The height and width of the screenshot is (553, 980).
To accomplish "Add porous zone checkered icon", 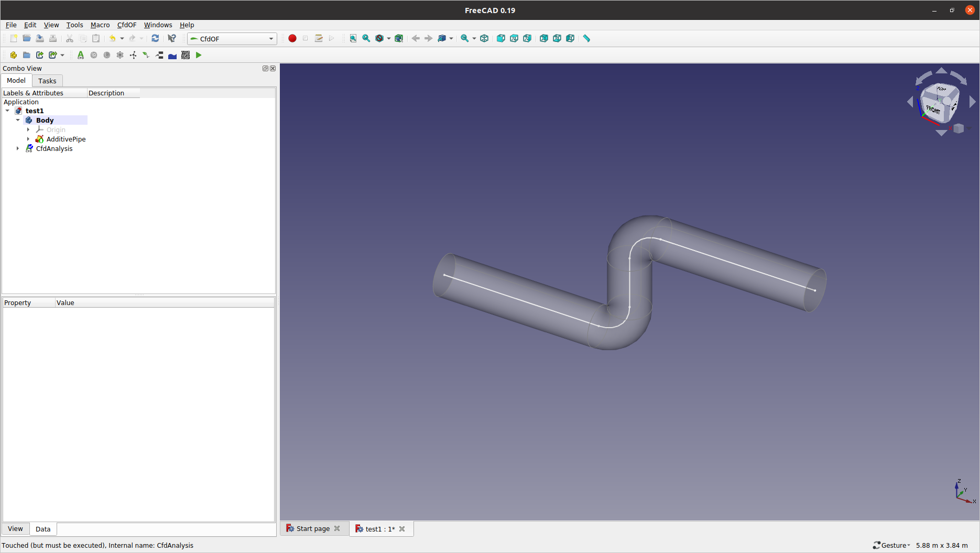I will point(186,55).
